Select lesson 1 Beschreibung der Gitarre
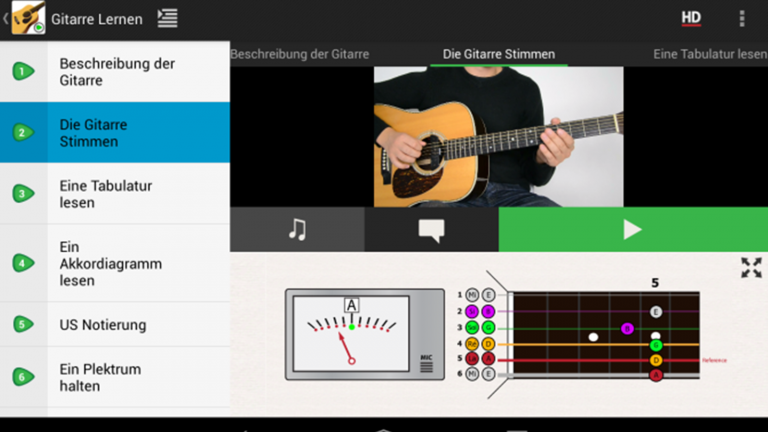768x432 pixels. click(115, 72)
